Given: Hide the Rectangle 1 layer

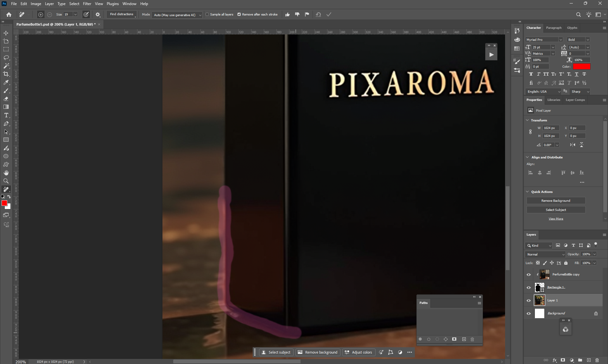Looking at the screenshot, I should pyautogui.click(x=529, y=287).
